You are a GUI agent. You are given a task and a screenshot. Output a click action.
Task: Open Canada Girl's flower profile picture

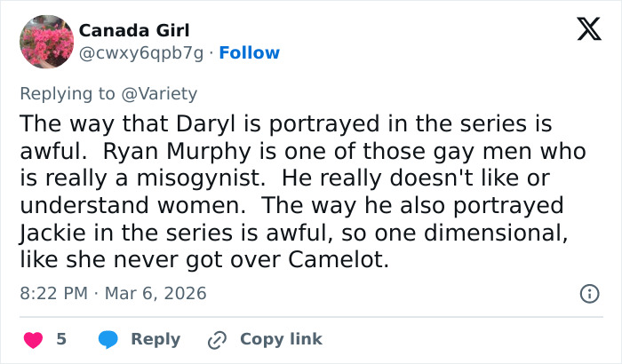pos(46,42)
